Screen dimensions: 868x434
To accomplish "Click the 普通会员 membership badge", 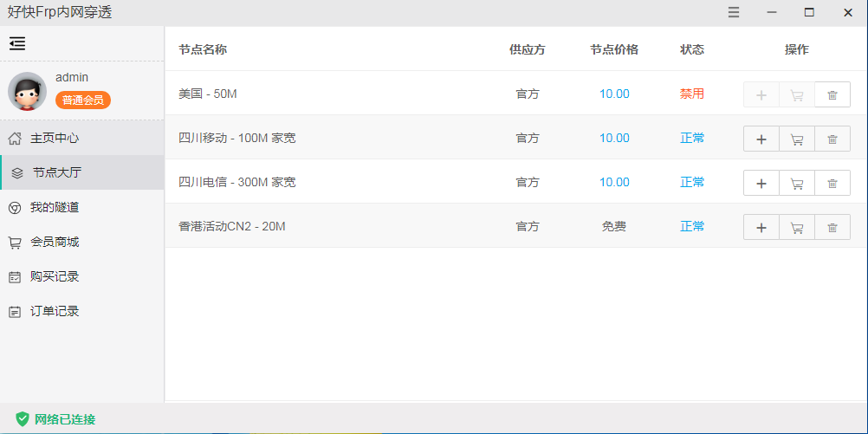I will click(x=83, y=100).
